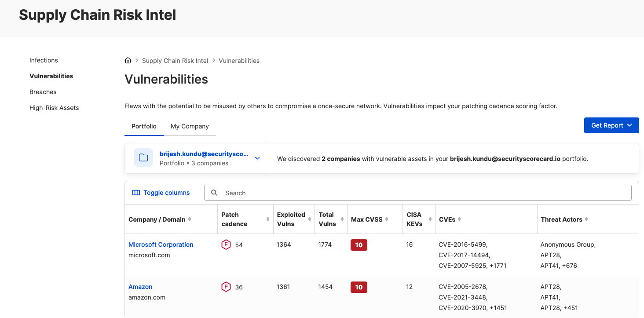This screenshot has height=318, width=644.
Task: Select Vulnerabilities in the sidebar
Action: coord(51,76)
